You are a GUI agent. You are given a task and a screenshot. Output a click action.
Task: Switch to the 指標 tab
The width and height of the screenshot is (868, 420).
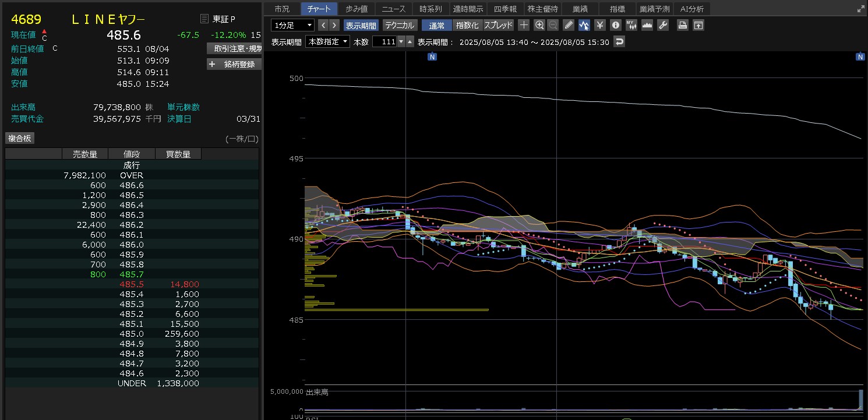618,9
